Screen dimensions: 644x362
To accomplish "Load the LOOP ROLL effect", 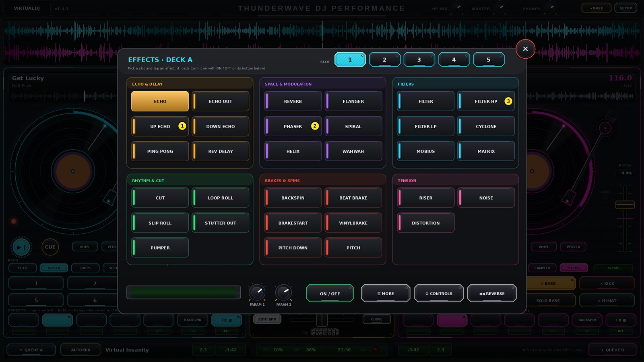I will [220, 198].
